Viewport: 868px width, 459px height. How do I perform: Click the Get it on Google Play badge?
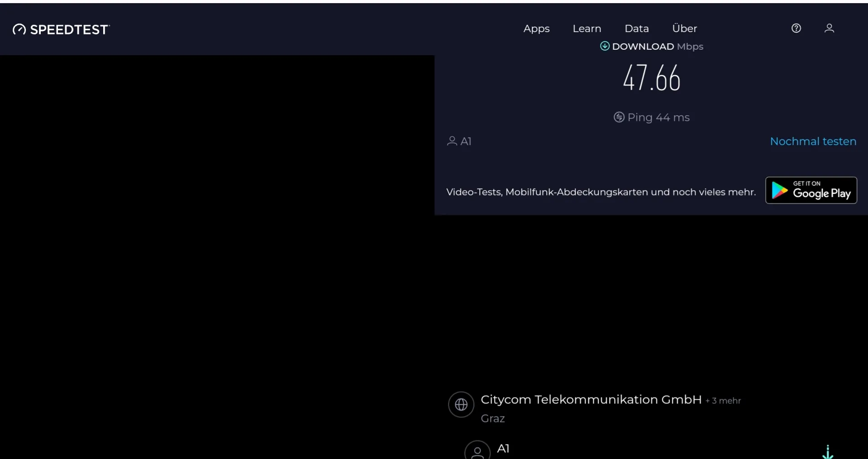[811, 190]
